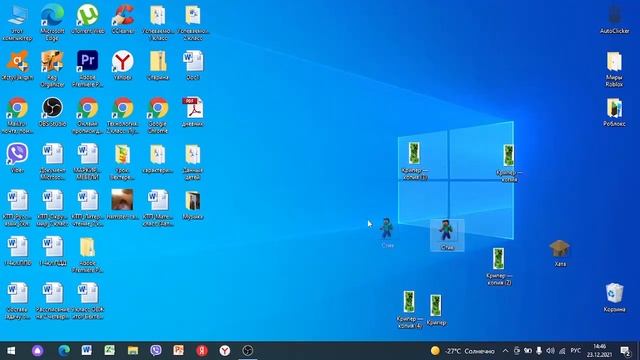Select the Музыка folder icon
640x360 pixels.
coord(193,205)
